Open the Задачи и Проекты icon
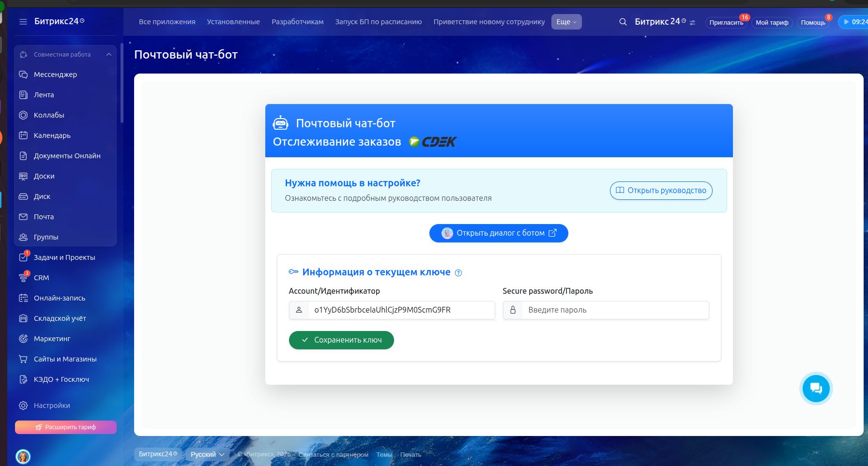Screen dimensions: 868x466 coord(23,257)
